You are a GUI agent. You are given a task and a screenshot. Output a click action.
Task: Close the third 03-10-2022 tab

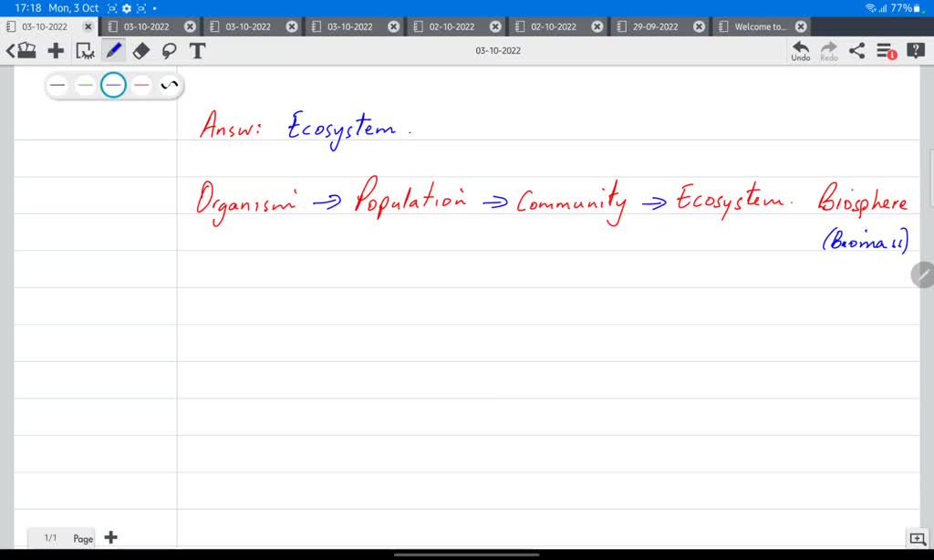[x=292, y=26]
